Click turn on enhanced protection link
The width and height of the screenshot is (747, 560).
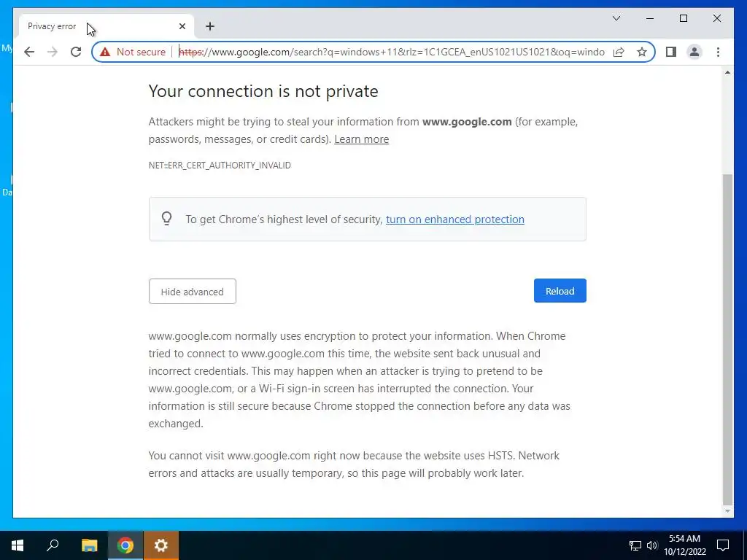point(454,219)
